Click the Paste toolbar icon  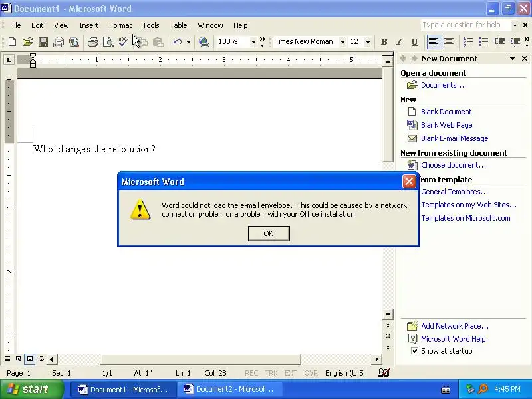158,42
